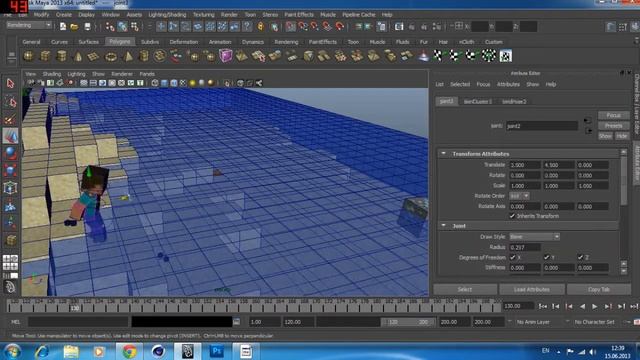
Task: Click the Radius value field
Action: 525,247
